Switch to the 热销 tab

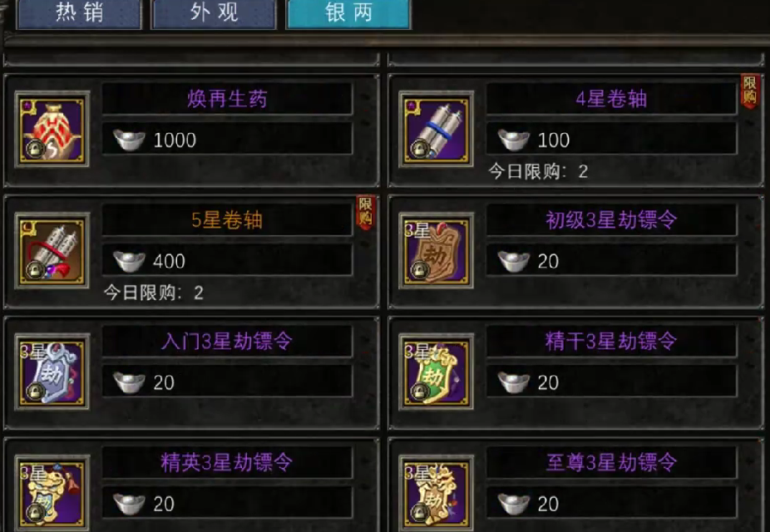point(79,13)
